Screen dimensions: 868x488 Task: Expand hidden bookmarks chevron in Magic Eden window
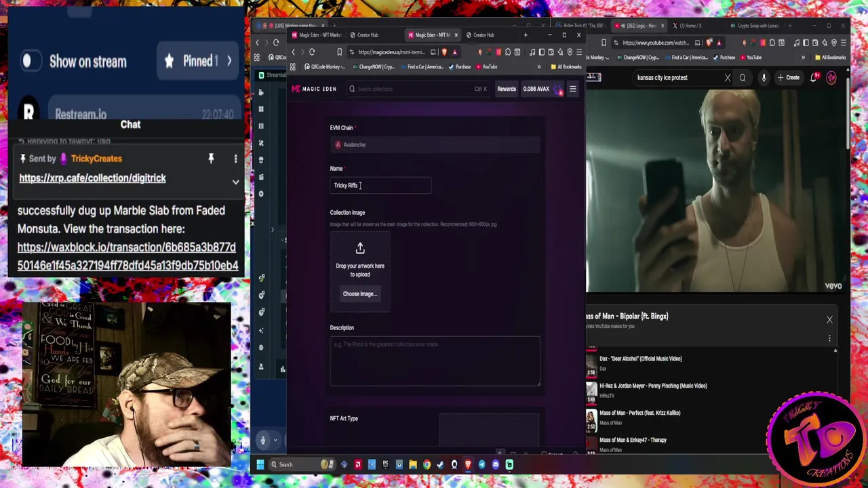click(x=539, y=67)
